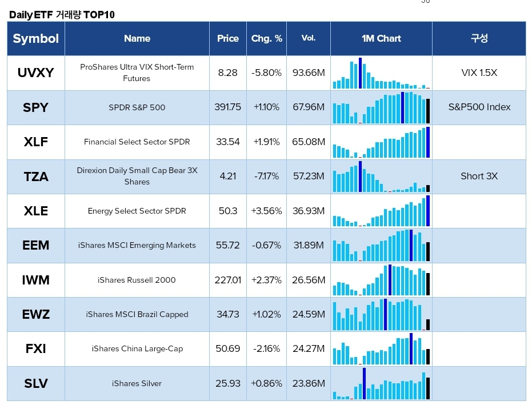Select the IWM symbol cell
The height and width of the screenshot is (409, 532).
point(35,280)
